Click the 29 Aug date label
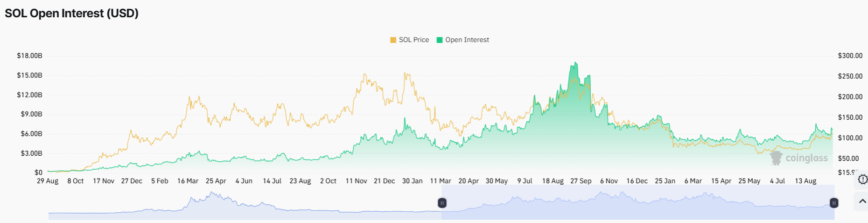The image size is (868, 223). coord(48,181)
